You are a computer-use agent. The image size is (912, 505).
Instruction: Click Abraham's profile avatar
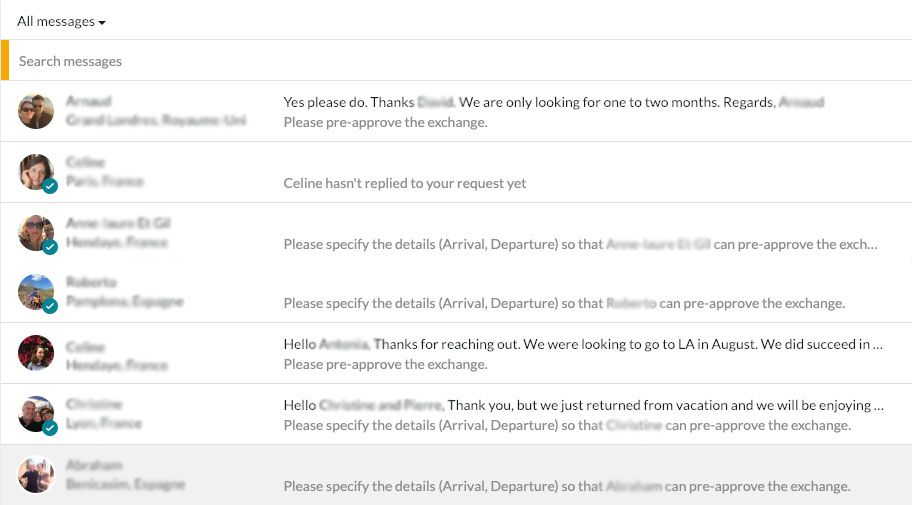[36, 475]
